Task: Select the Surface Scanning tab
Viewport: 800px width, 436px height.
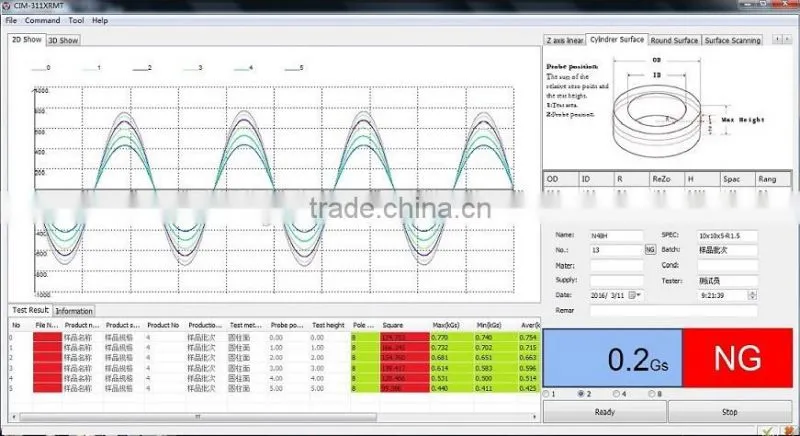Action: pyautogui.click(x=732, y=40)
